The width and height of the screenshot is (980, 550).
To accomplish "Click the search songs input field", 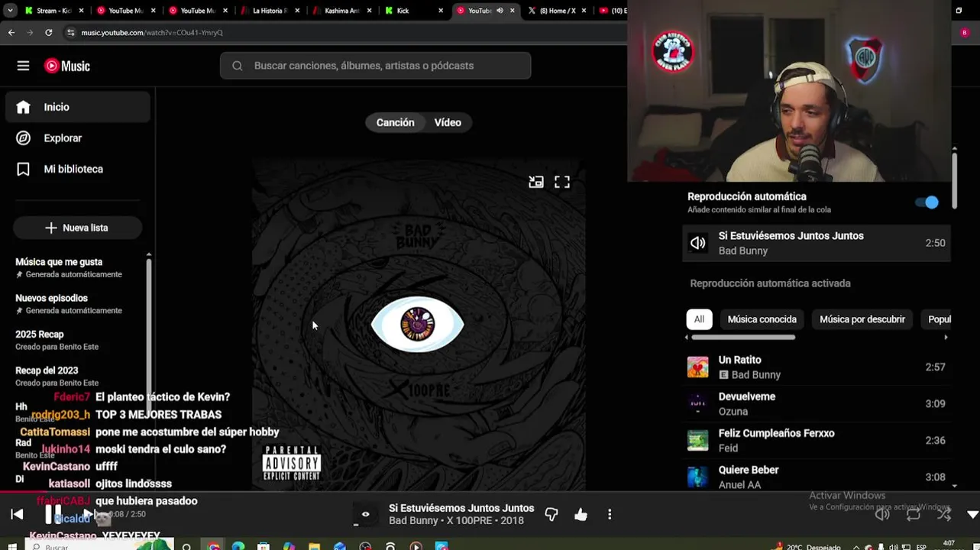I will 375,66.
